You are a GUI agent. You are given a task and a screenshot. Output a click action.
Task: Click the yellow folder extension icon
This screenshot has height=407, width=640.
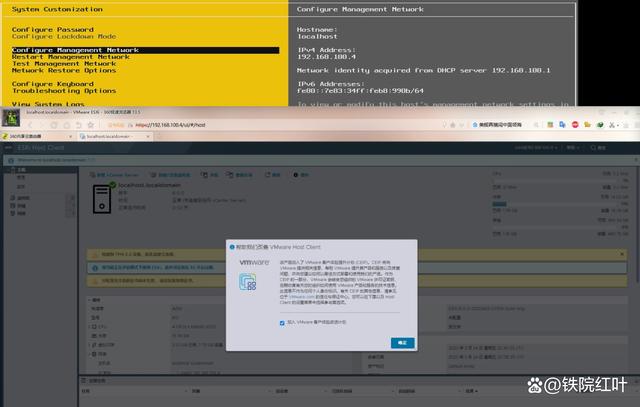[x=587, y=125]
